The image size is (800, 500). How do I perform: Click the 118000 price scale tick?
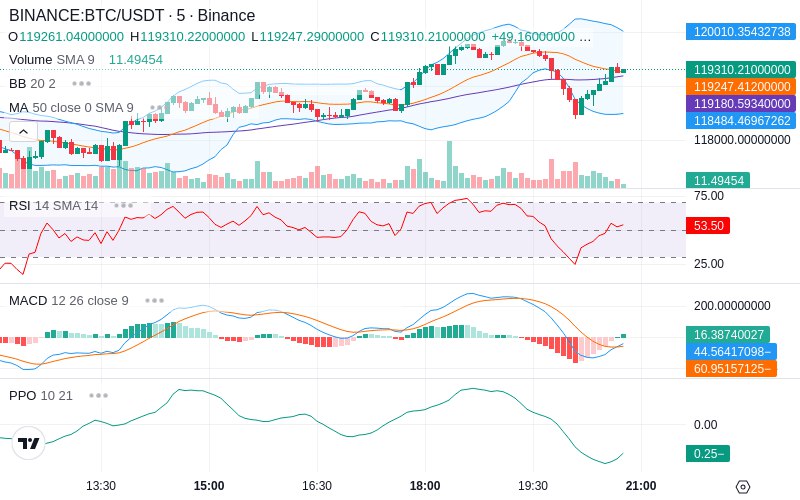(x=742, y=140)
